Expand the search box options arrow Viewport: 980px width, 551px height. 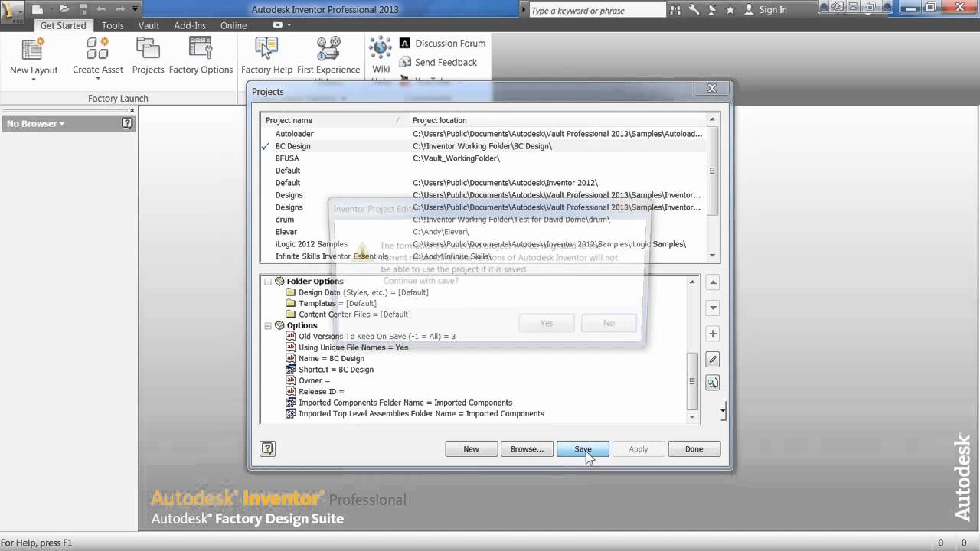523,10
